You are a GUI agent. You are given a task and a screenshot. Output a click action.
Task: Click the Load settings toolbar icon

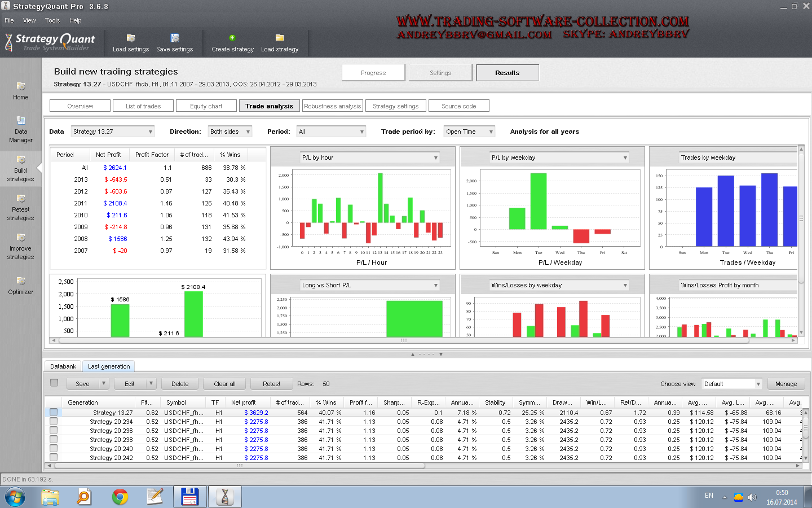tap(131, 38)
